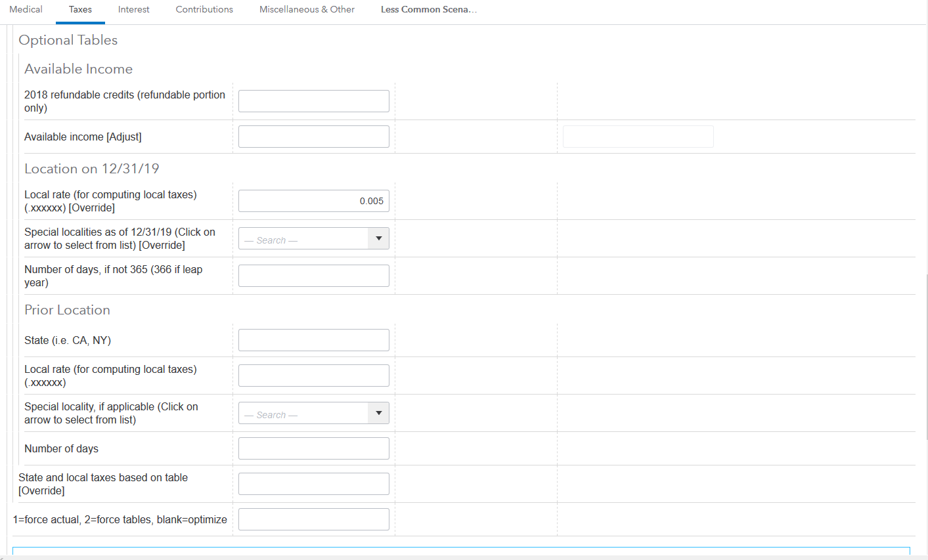This screenshot has height=560, width=928.
Task: Select Prior Location local rate input
Action: [x=313, y=376]
